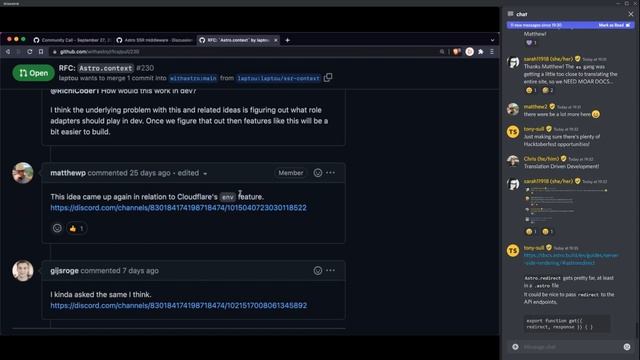Click the pull request number #230
This screenshot has height=360, width=640.
click(145, 68)
